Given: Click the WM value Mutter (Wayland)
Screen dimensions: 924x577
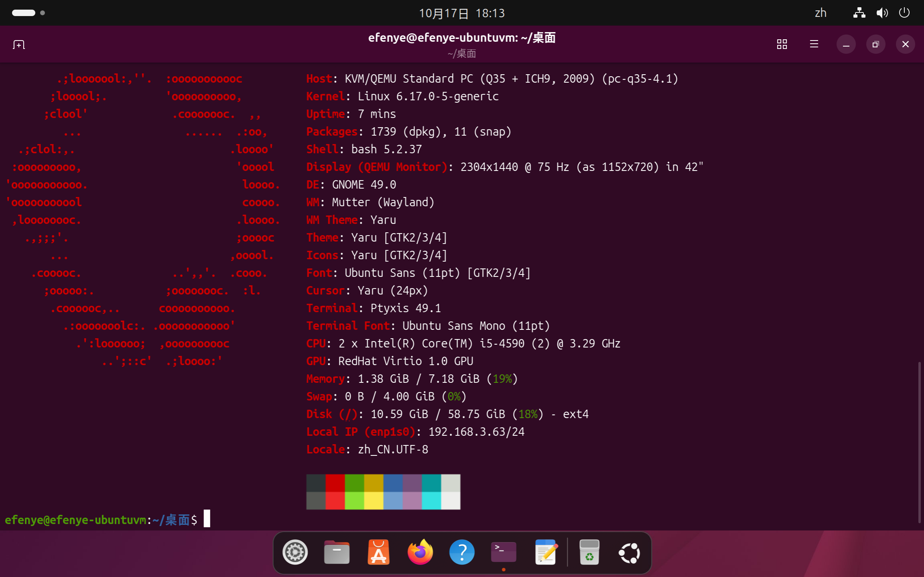Looking at the screenshot, I should 383,202.
